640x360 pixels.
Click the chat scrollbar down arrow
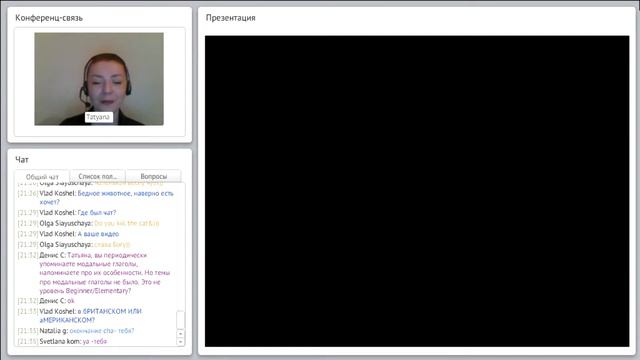click(180, 342)
